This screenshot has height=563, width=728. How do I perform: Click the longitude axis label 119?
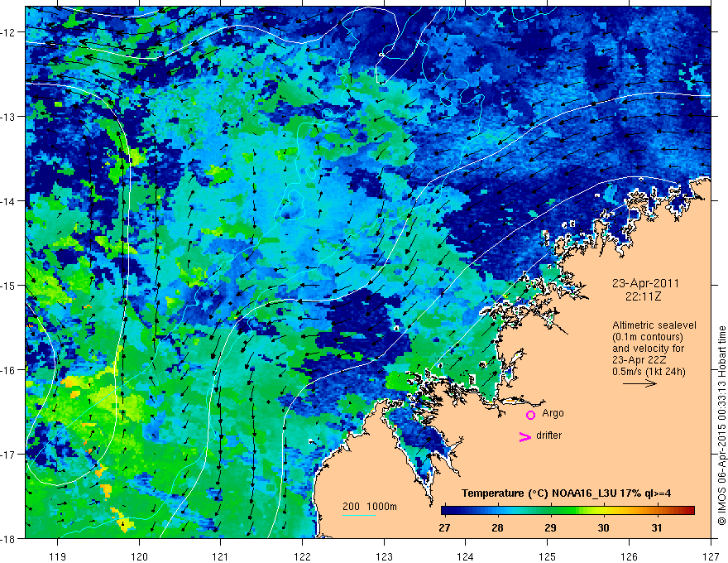point(58,556)
